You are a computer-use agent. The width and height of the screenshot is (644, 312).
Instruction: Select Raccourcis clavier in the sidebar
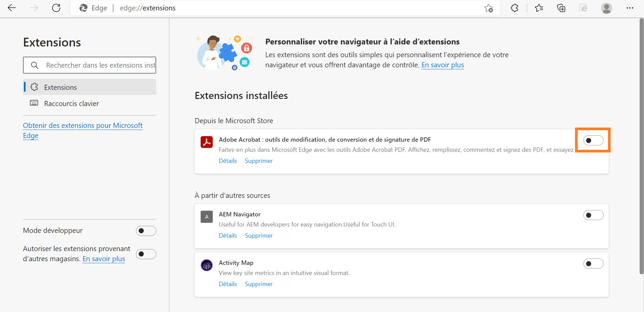[71, 103]
